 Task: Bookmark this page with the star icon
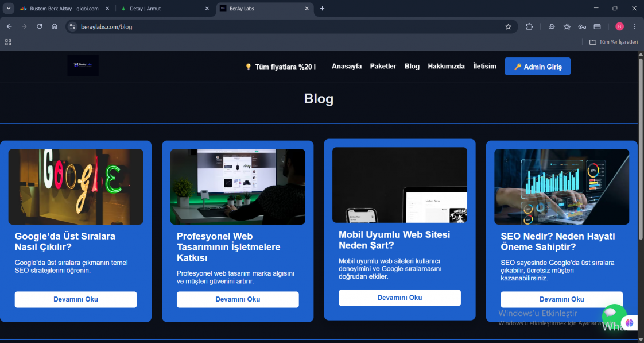point(508,26)
